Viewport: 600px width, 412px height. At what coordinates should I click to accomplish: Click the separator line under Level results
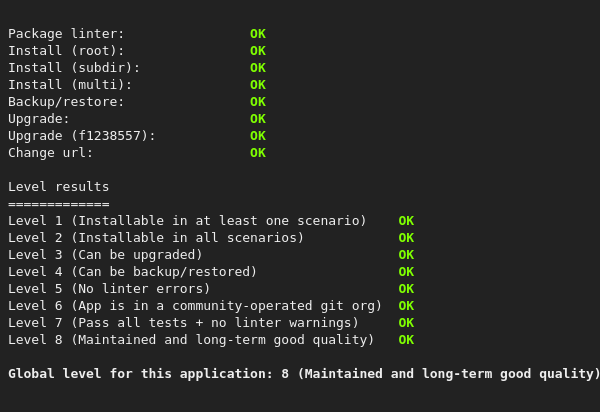click(58, 204)
